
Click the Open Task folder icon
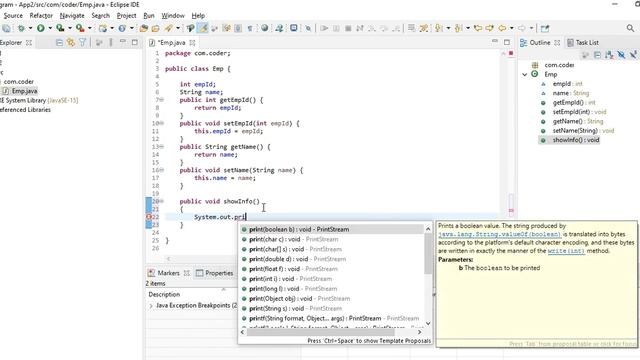click(156, 28)
